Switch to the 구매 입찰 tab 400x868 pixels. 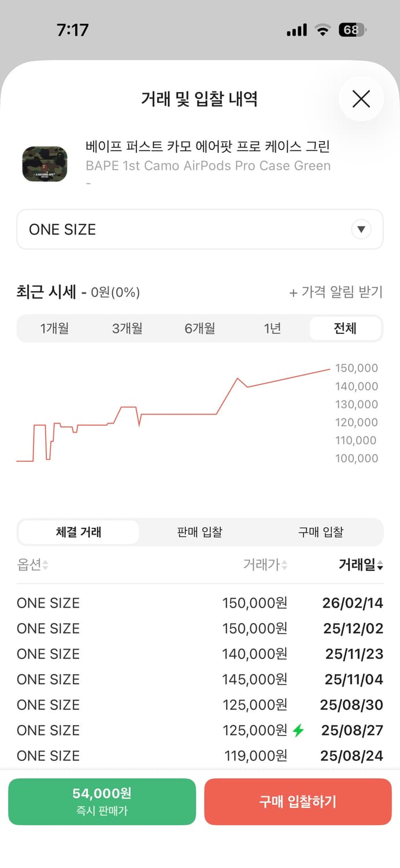tap(321, 532)
